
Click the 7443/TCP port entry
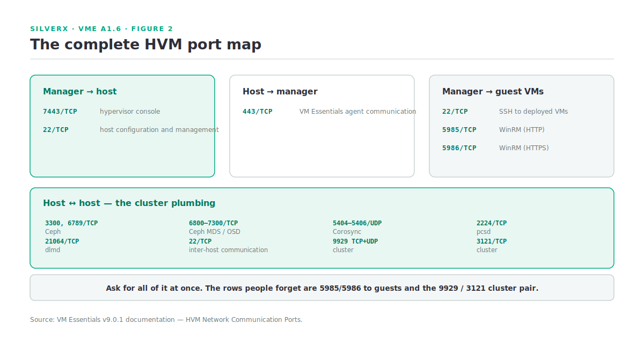click(60, 112)
